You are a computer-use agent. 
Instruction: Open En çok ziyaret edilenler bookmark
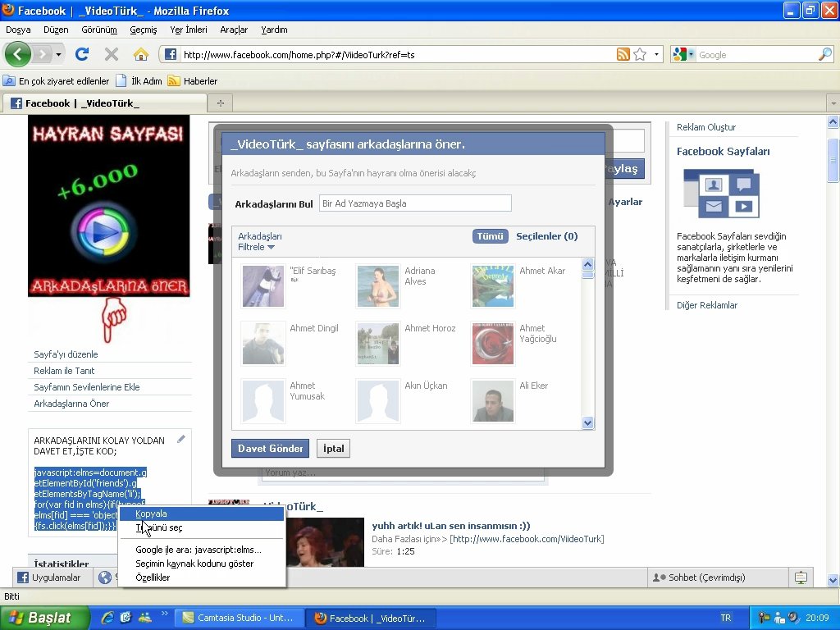(57, 81)
